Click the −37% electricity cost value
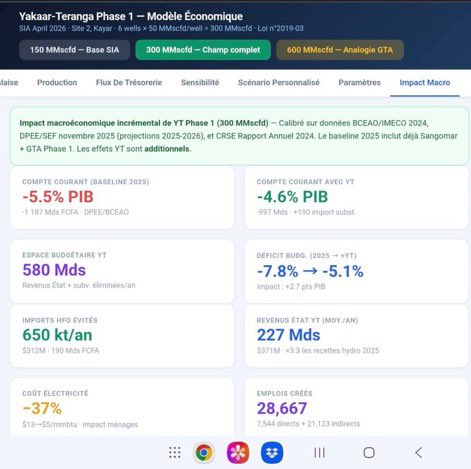This screenshot has width=471, height=469. coord(42,408)
